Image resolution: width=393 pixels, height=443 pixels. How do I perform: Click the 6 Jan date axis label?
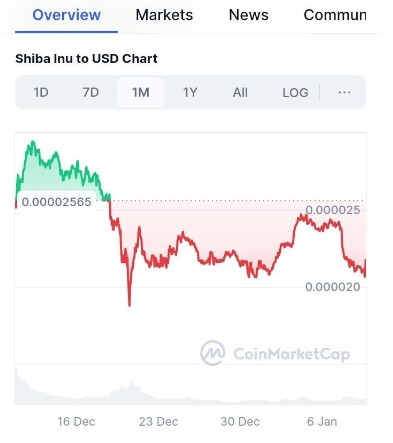[x=322, y=422]
